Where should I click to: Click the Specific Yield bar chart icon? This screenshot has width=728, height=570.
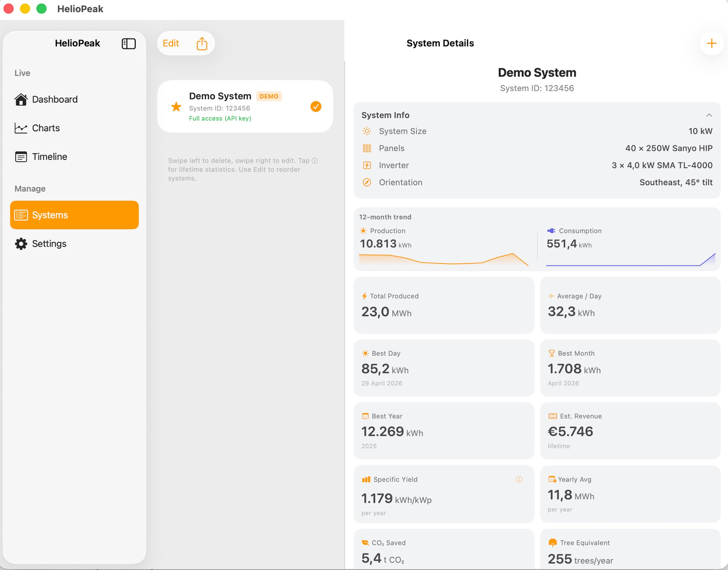pos(366,480)
